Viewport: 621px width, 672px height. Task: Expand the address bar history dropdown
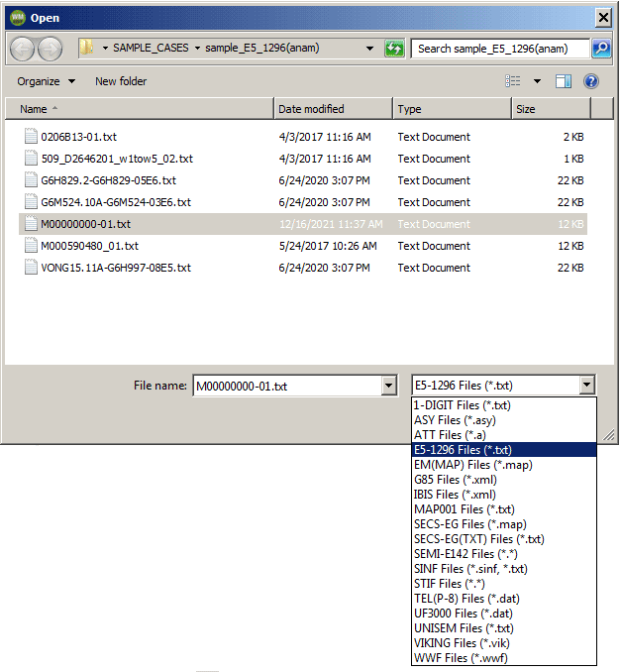(369, 49)
